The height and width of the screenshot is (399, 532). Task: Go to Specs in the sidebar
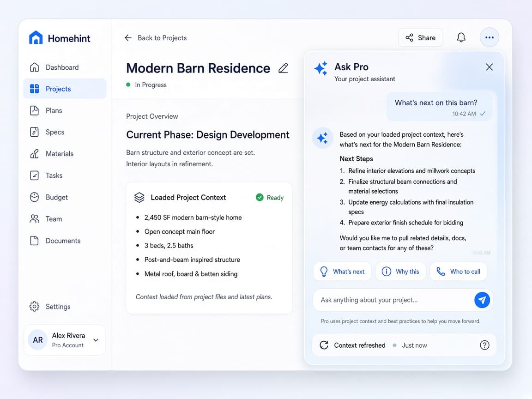65,132
